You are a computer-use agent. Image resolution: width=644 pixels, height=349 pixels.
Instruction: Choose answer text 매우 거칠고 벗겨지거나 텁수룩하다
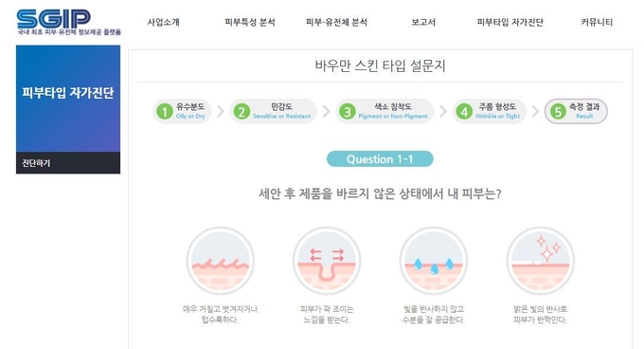pyautogui.click(x=220, y=314)
